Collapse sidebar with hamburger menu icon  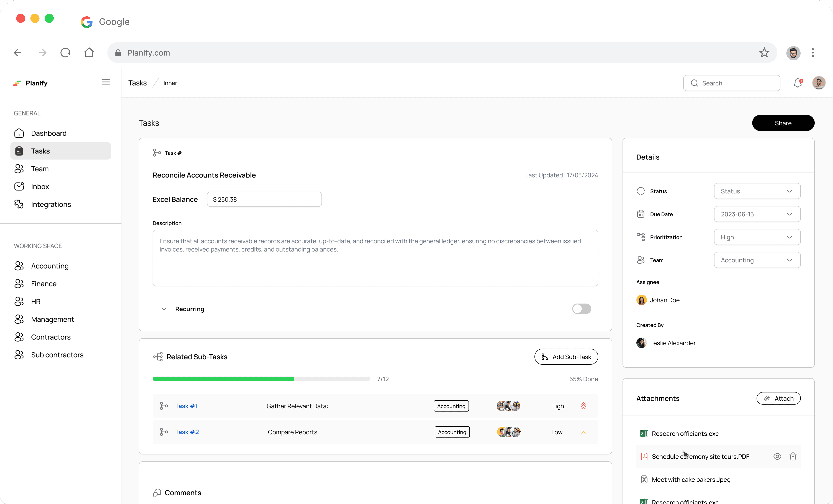point(106,82)
